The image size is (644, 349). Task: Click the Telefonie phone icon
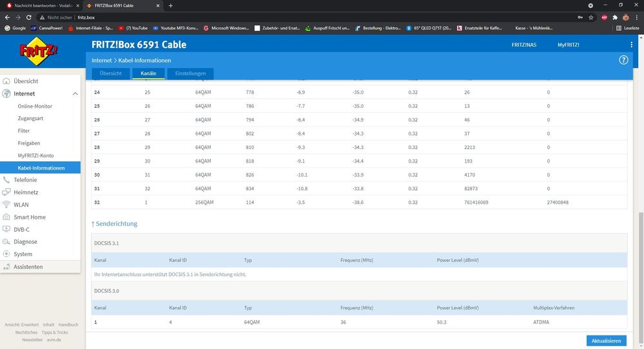(7, 180)
